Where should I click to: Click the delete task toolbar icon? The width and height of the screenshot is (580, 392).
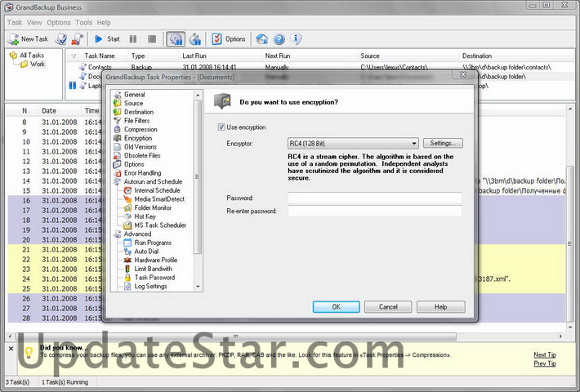pos(77,39)
